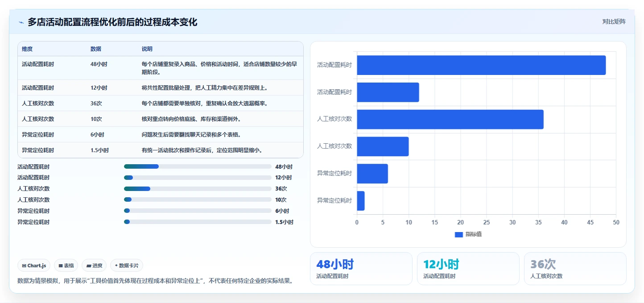The height and width of the screenshot is (303, 644).
Task: Click the chart bar reaching 6
Action: tap(372, 174)
